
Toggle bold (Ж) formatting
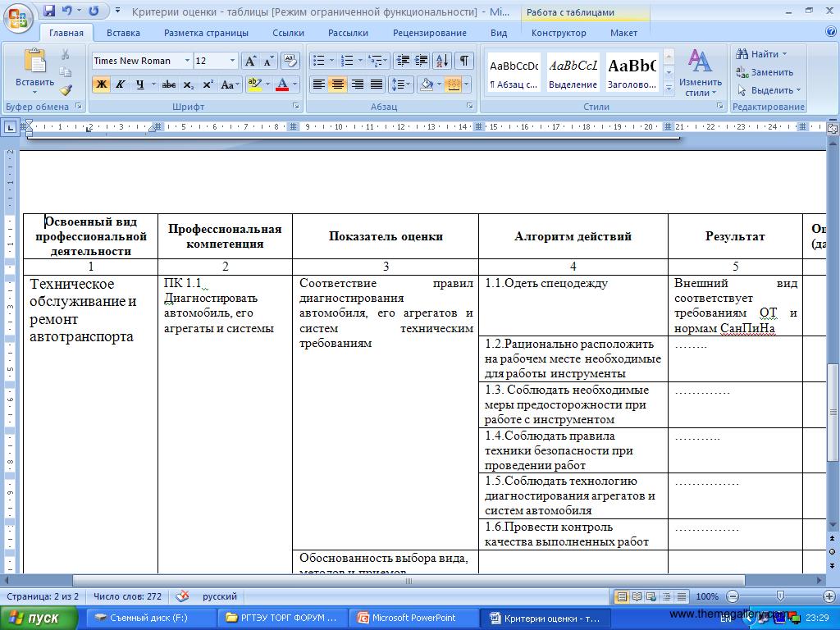(101, 84)
